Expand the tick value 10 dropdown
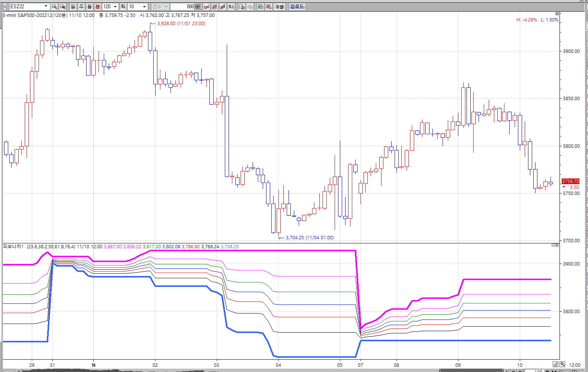Viewport: 588px width, 372px height. pos(144,7)
